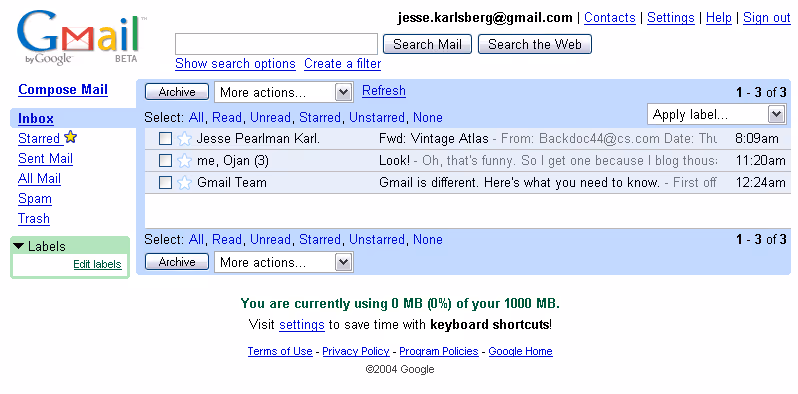Select Unstarred in the bottom Select row
Viewport: 798px width, 394px height.
pos(377,239)
